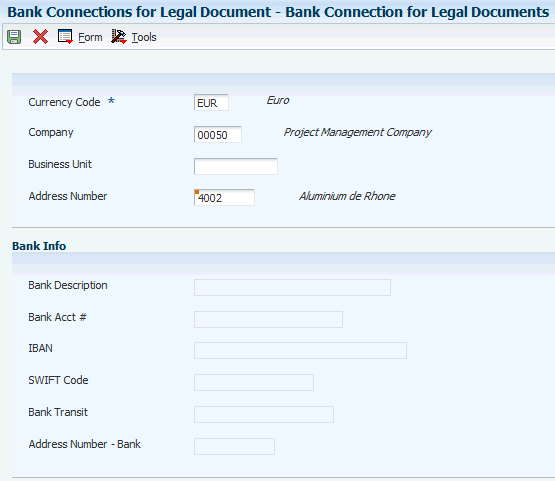Image resolution: width=555 pixels, height=481 pixels.
Task: Click the 'SWIFT Code' label
Action: 58,380
